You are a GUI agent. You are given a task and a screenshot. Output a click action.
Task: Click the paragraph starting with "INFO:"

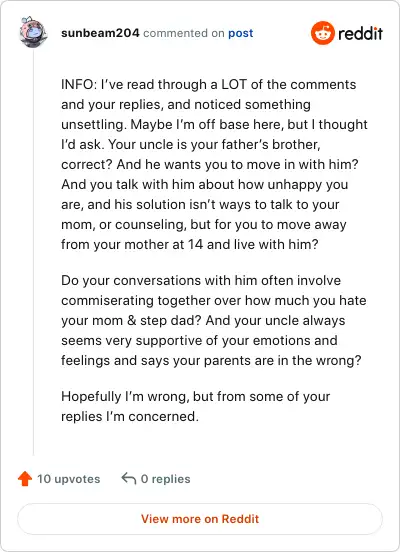click(214, 164)
